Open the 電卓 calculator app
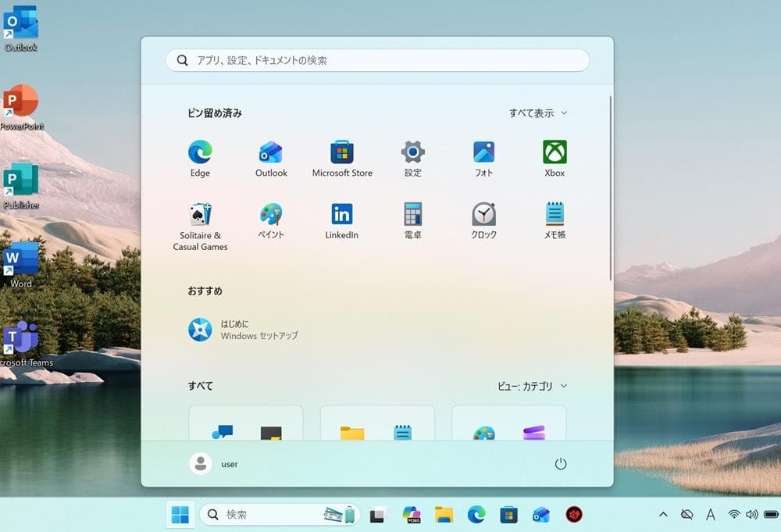 click(412, 214)
